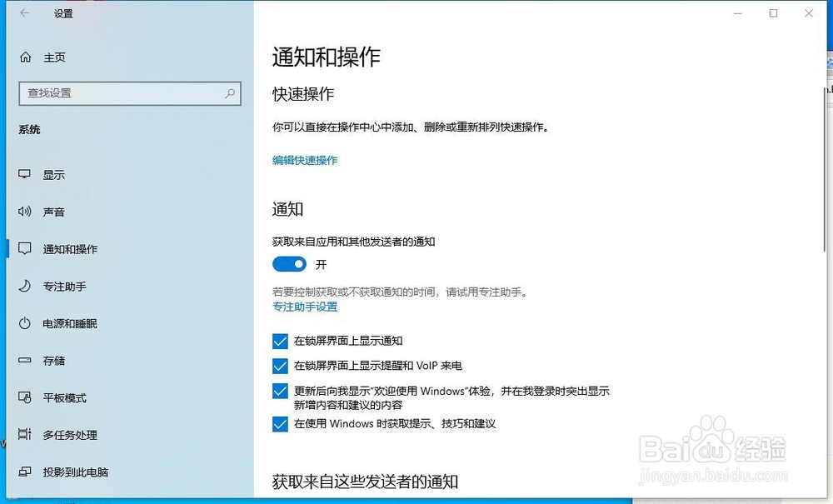Image resolution: width=833 pixels, height=504 pixels.
Task: Click the search magnifier in 查找设置
Action: coord(229,93)
